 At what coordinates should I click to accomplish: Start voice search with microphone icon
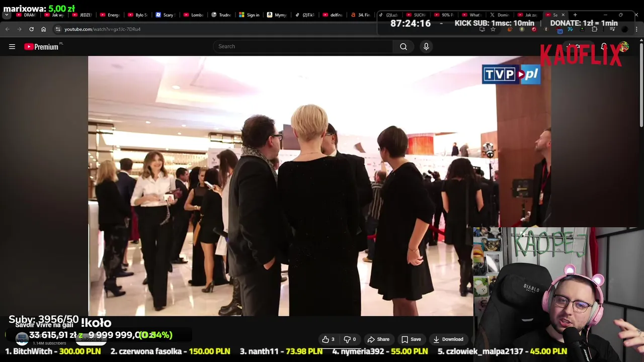click(426, 47)
